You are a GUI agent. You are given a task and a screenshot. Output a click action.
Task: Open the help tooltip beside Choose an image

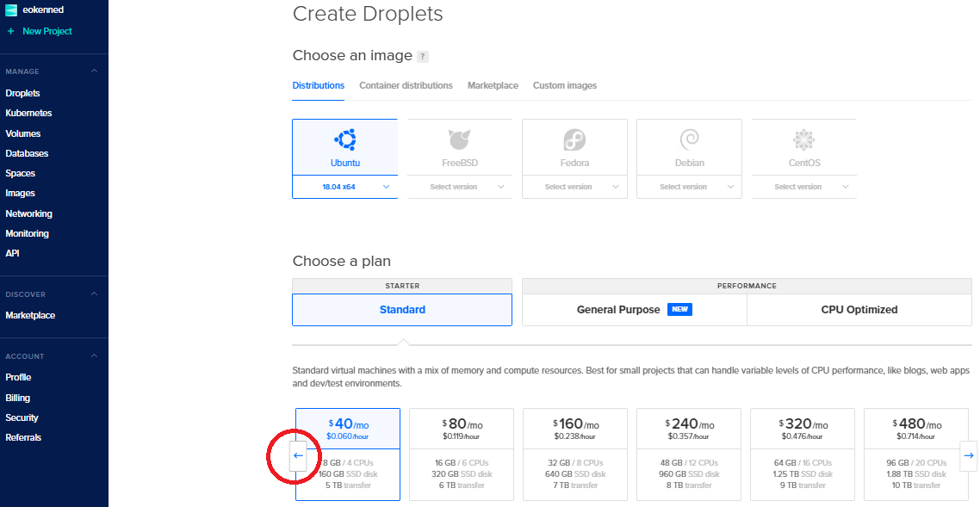[x=422, y=55]
